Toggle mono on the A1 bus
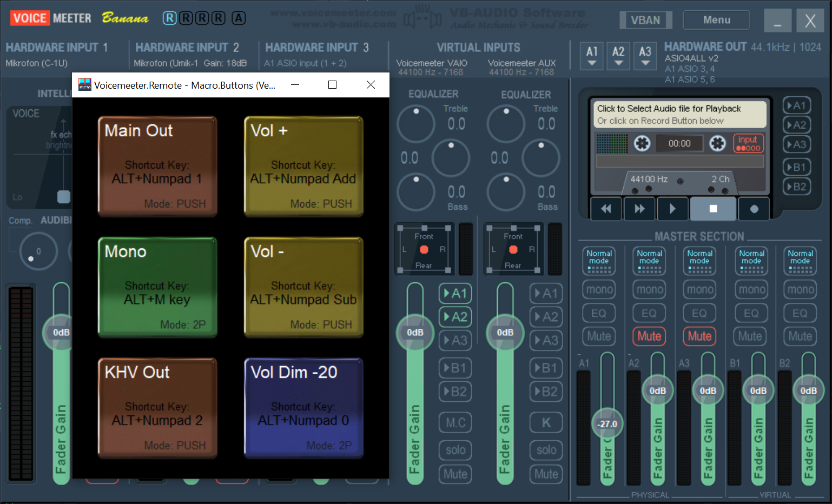 pos(599,290)
